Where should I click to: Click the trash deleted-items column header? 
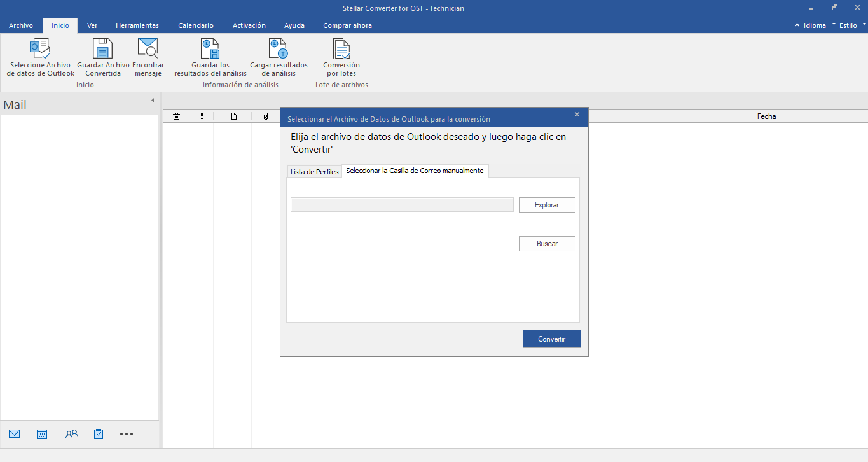(176, 116)
